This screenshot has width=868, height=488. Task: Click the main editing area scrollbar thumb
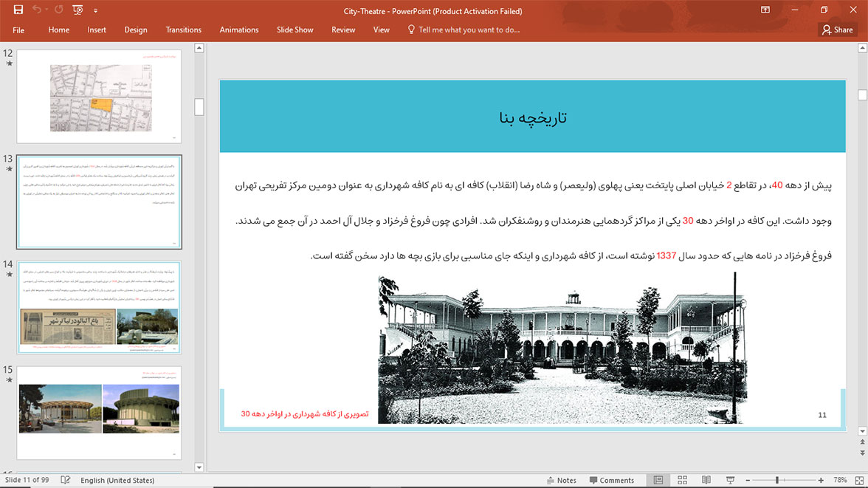pos(862,94)
